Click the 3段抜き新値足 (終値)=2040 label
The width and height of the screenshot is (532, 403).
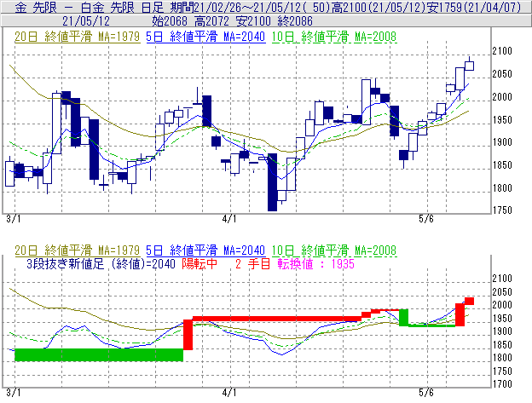[101, 264]
